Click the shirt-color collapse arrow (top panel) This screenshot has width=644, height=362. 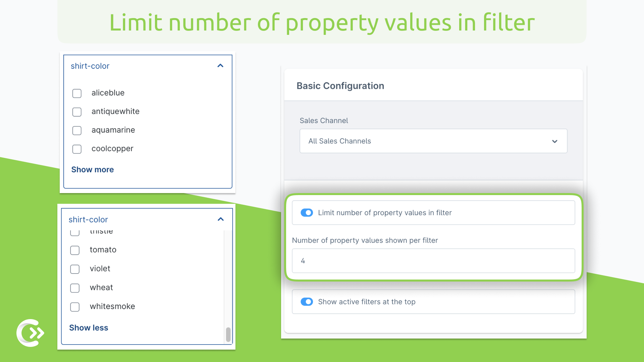click(x=221, y=66)
